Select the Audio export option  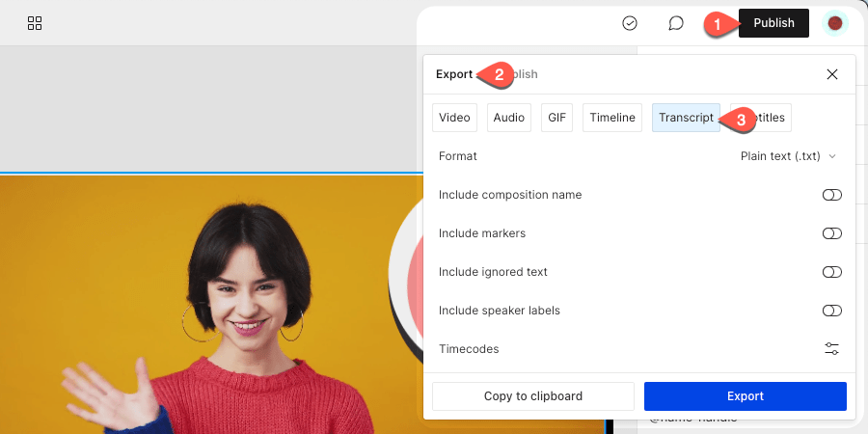tap(508, 118)
